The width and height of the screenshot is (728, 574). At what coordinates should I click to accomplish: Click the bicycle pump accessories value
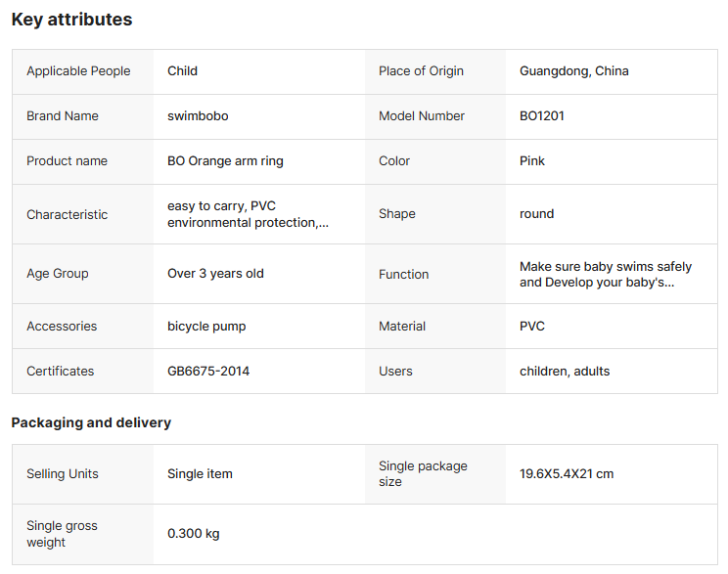tap(206, 327)
